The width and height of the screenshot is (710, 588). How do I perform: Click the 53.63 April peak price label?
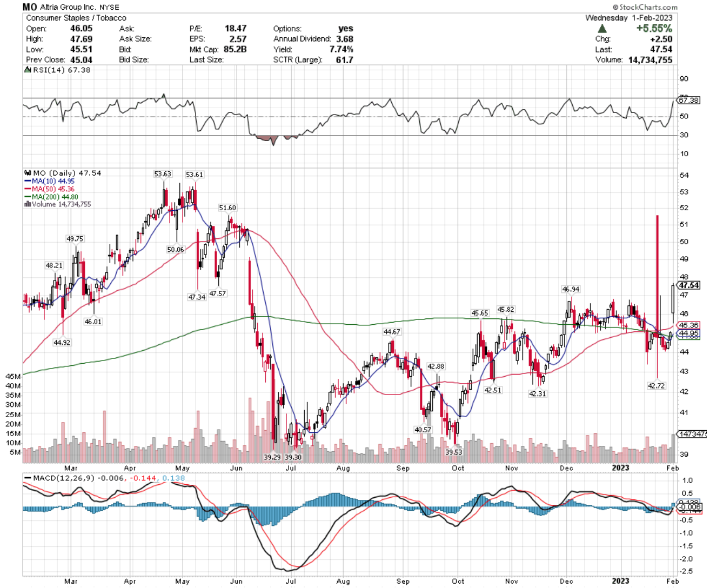(163, 174)
